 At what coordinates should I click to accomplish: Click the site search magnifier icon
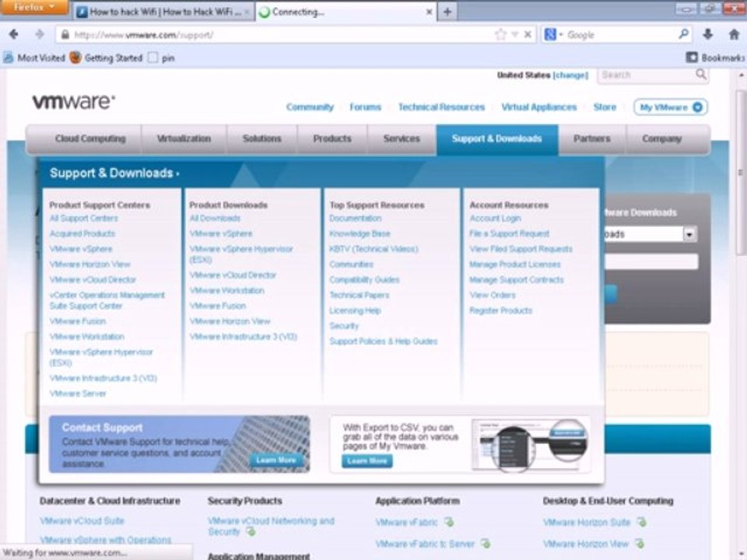701,75
